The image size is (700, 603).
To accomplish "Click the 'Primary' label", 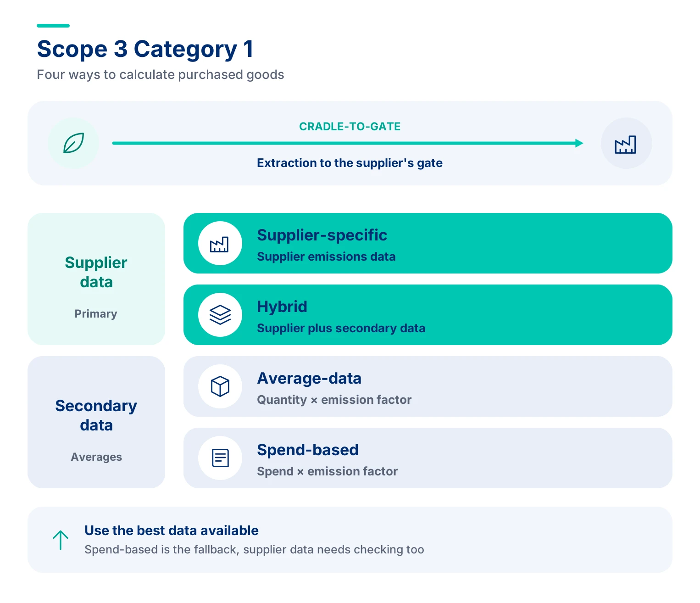I will tap(96, 314).
